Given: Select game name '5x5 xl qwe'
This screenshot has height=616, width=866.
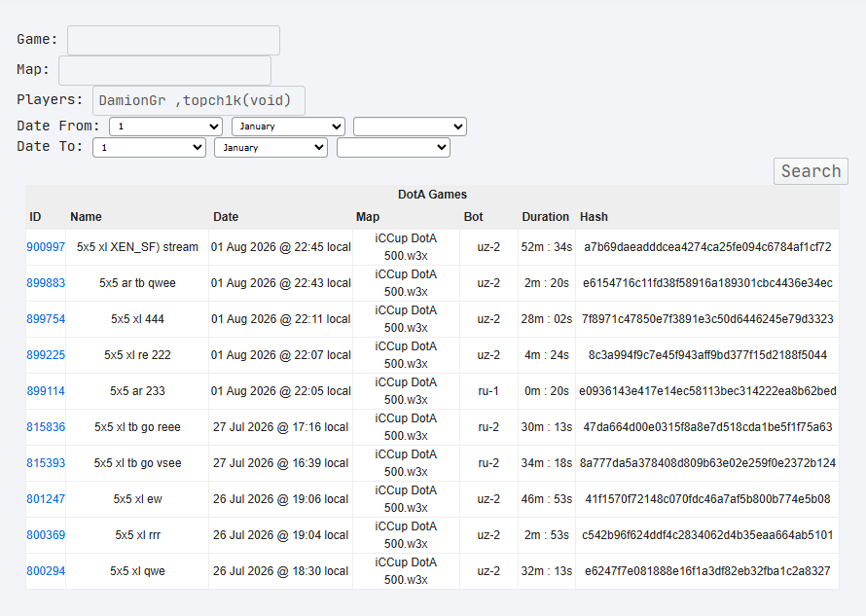Looking at the screenshot, I should pyautogui.click(x=137, y=570).
